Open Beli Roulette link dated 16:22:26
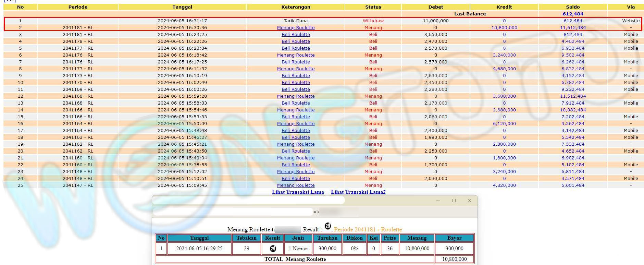This screenshot has width=644, height=265. (x=296, y=41)
